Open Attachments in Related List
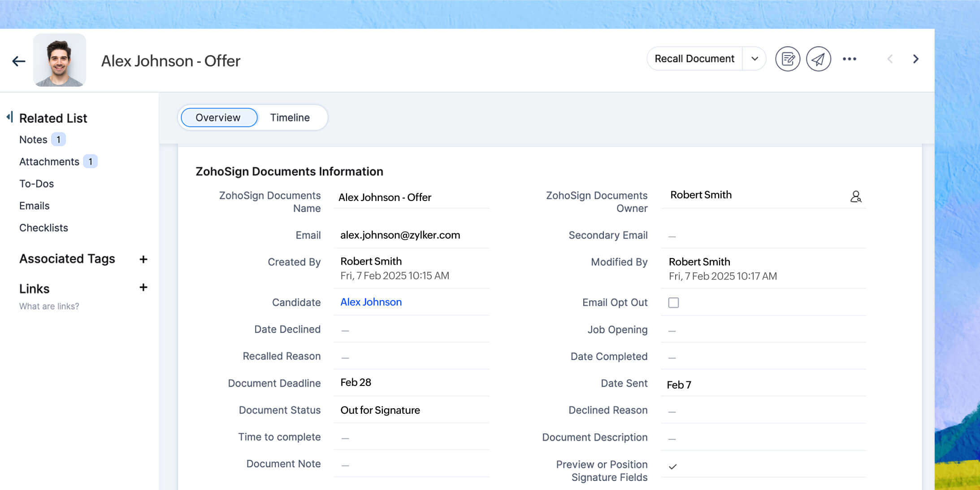This screenshot has width=980, height=490. [x=49, y=162]
